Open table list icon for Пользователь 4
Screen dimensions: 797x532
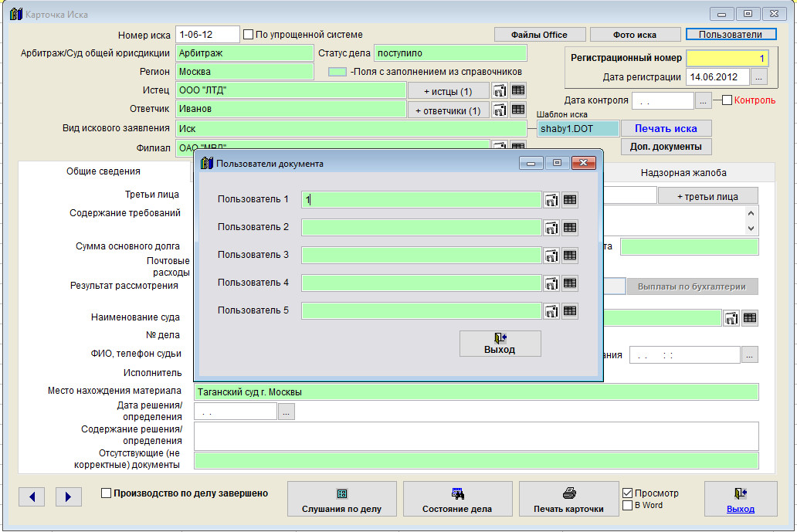[570, 283]
